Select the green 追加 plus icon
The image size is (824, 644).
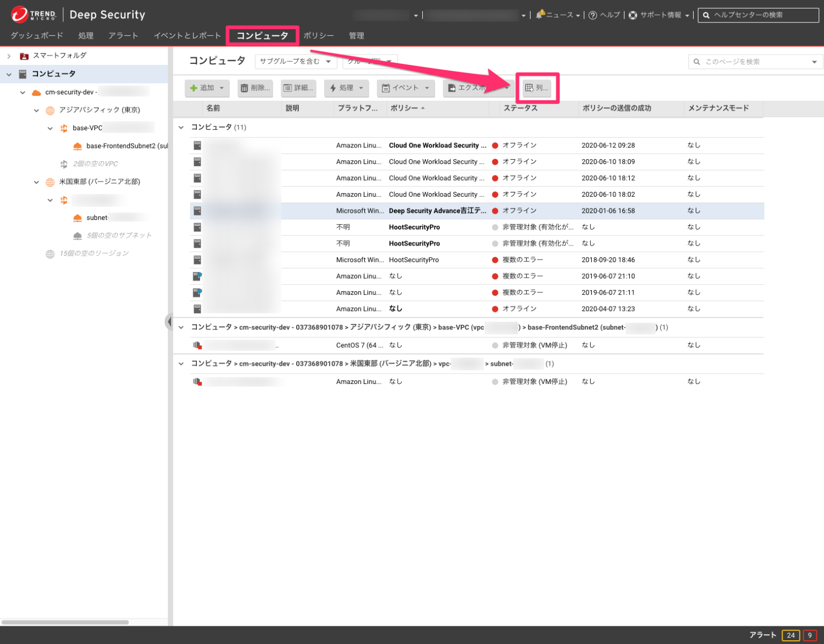(x=194, y=88)
